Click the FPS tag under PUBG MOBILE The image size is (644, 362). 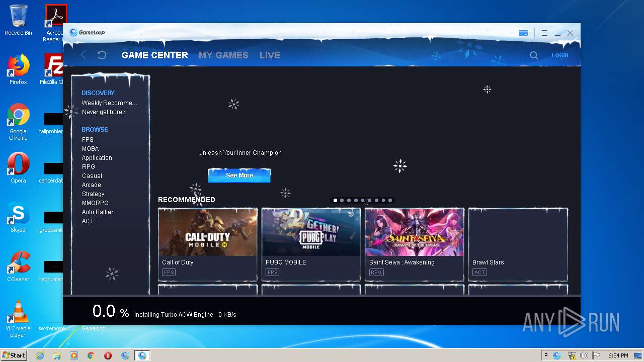point(272,273)
